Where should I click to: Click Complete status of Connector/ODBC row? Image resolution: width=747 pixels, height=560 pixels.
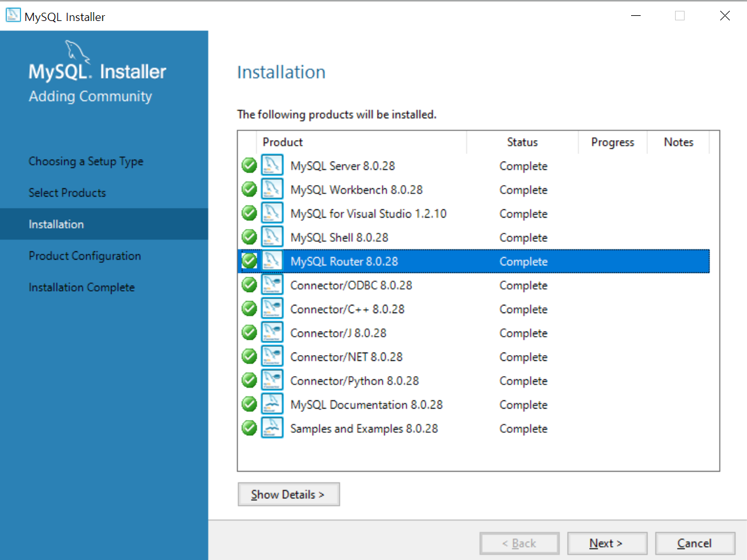(523, 285)
